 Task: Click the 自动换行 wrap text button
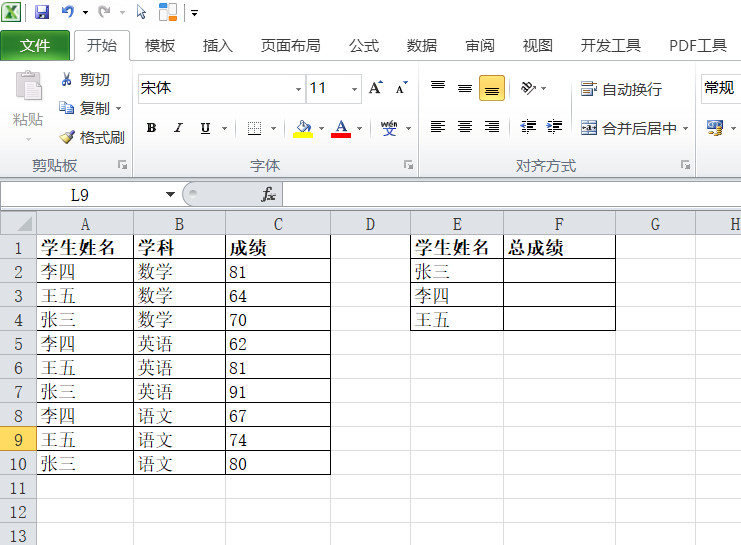pyautogui.click(x=621, y=89)
